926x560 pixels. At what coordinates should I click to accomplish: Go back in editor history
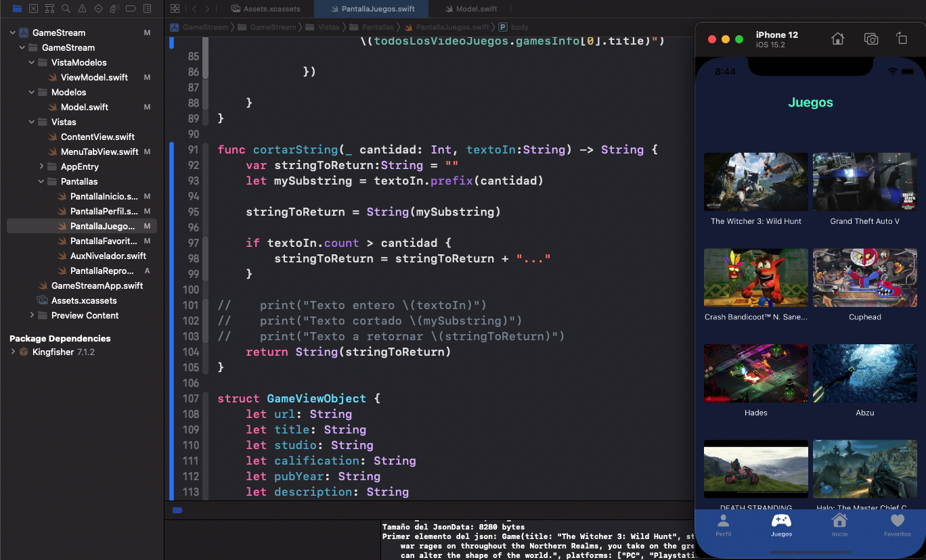[194, 9]
